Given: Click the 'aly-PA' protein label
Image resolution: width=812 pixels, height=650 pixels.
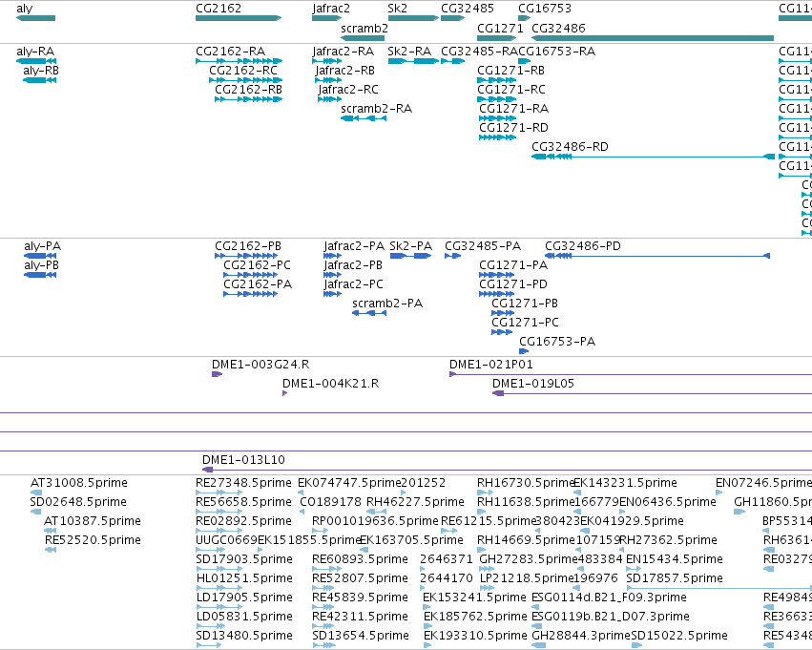Looking at the screenshot, I should [43, 246].
